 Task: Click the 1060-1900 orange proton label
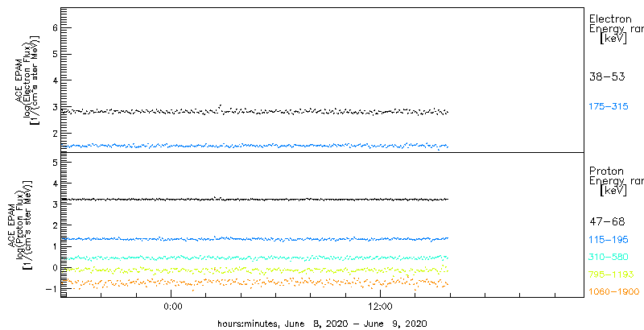click(x=614, y=292)
